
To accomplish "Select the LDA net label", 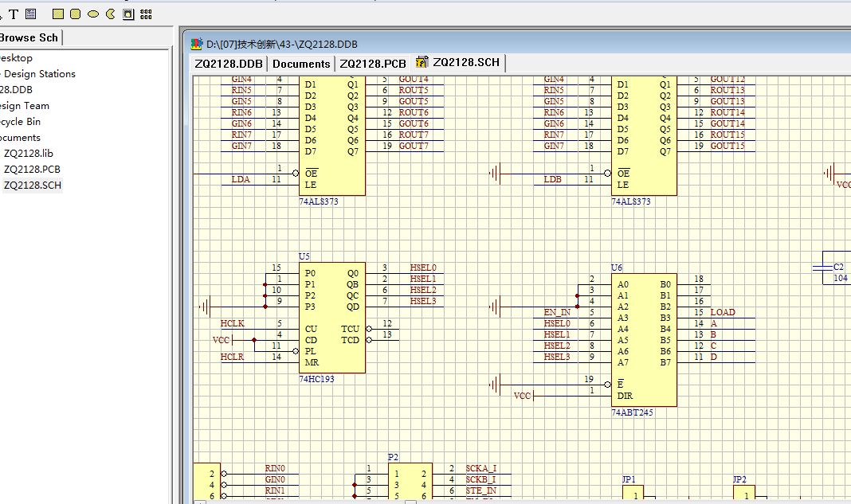I will click(x=241, y=179).
